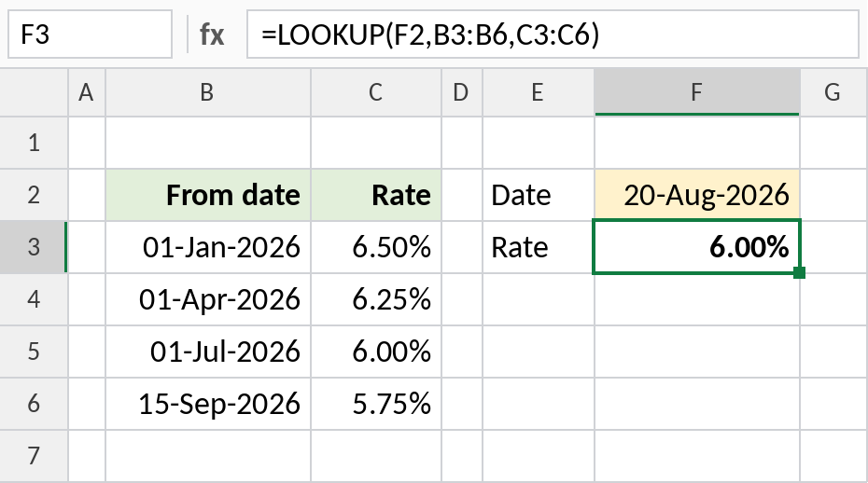The width and height of the screenshot is (868, 483).
Task: Click the formula bar with LOOKUP formula
Action: 553,34
